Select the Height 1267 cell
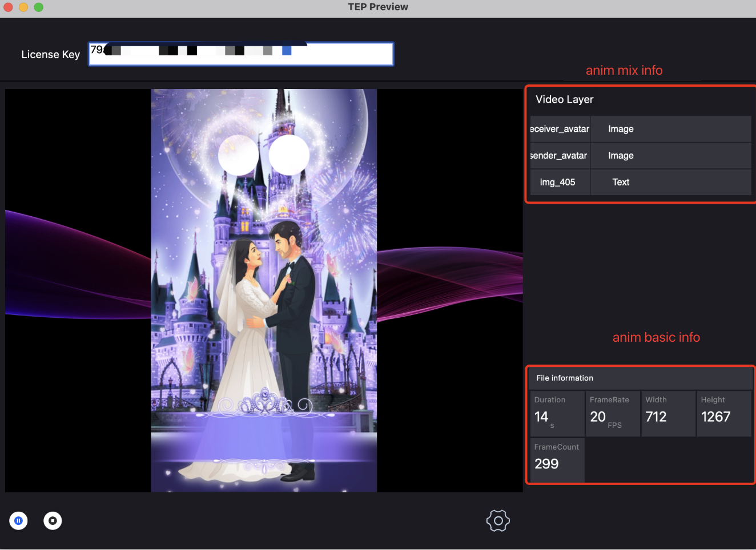The image size is (756, 550). [x=723, y=414]
